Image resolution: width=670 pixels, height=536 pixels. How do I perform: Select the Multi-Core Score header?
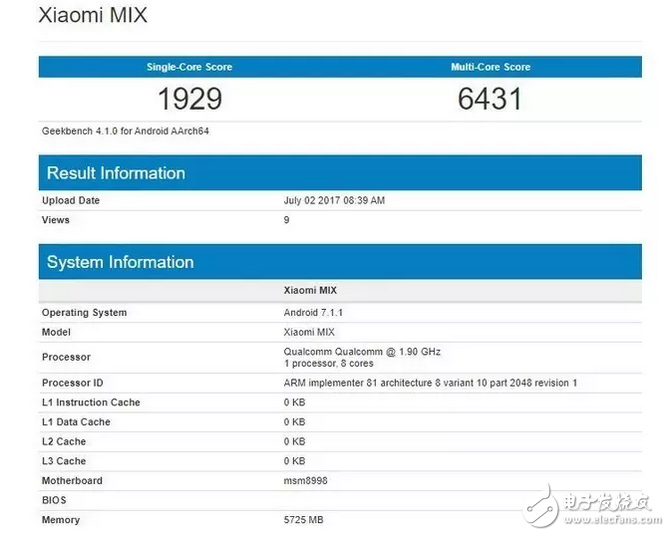tap(490, 67)
